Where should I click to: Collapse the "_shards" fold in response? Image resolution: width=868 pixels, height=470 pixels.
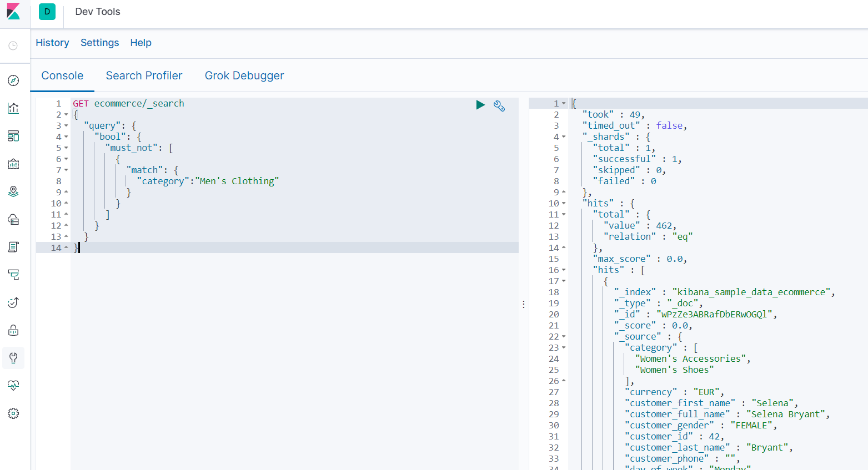[x=564, y=137]
